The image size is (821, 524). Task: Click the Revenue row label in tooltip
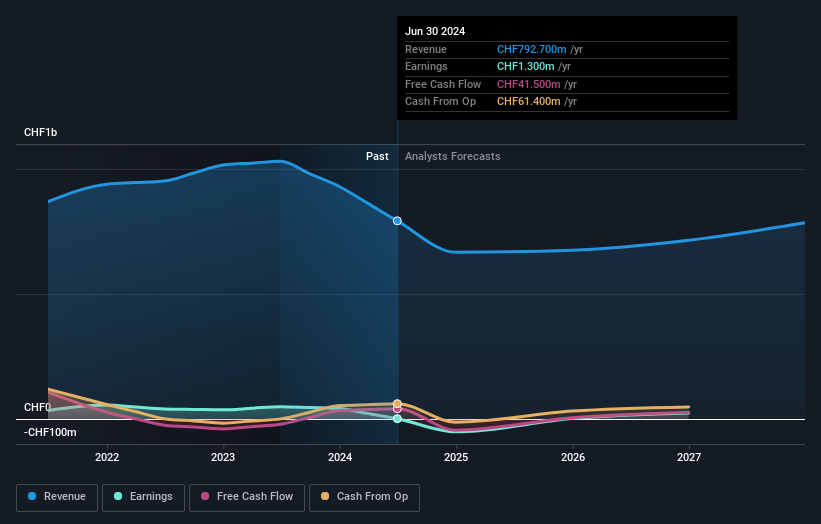pos(426,49)
